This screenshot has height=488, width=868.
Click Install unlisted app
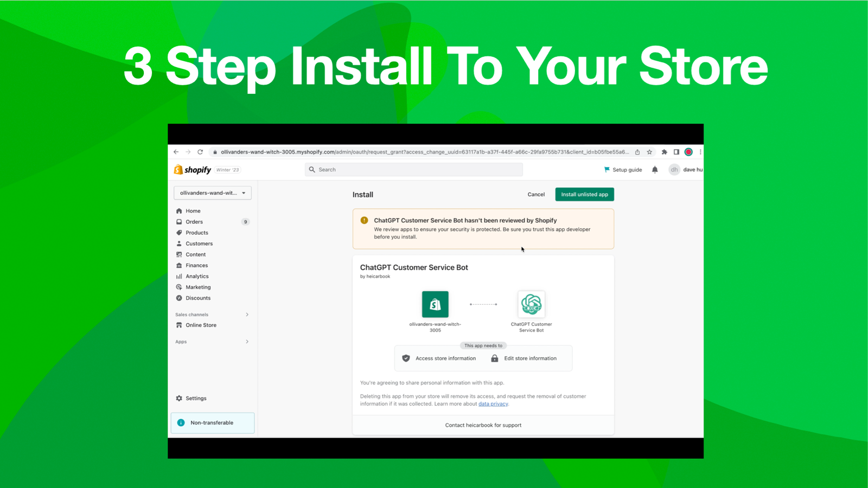584,194
